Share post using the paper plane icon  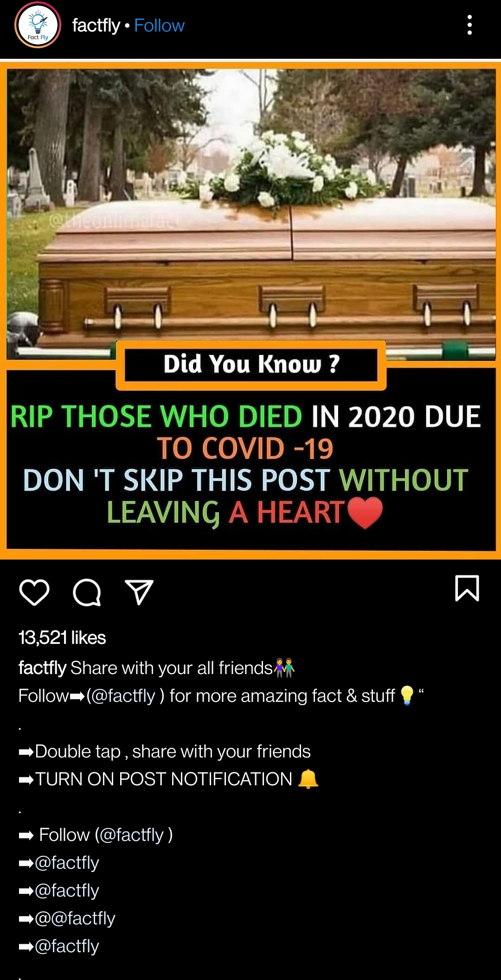(139, 592)
